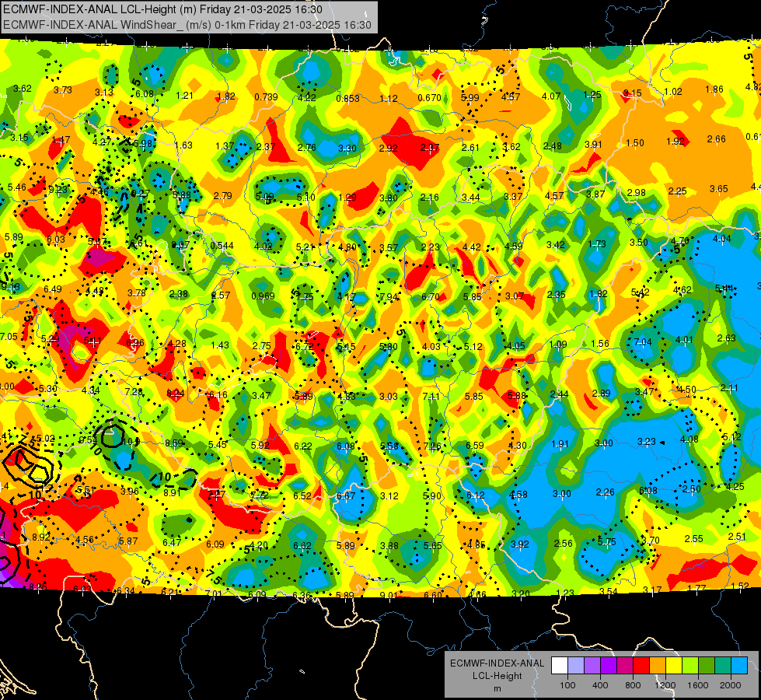
Task: Click the wind shear value '2.26'
Action: pyautogui.click(x=606, y=492)
